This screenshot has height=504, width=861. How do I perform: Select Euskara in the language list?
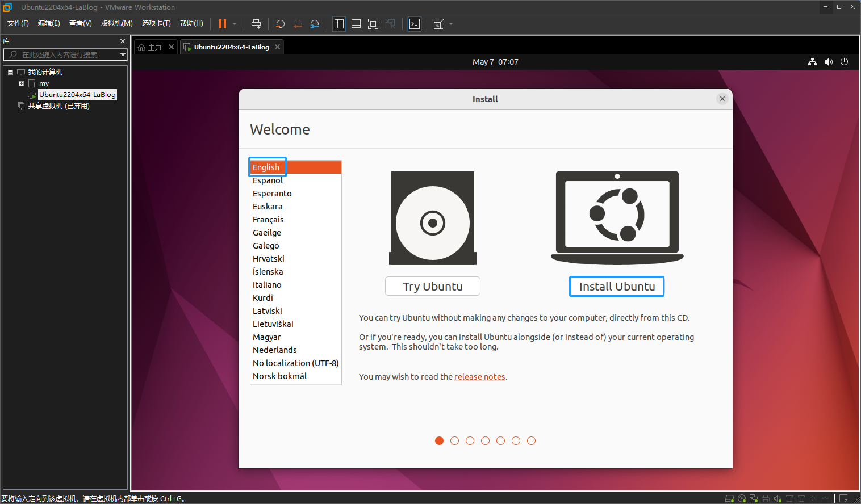(x=296, y=207)
